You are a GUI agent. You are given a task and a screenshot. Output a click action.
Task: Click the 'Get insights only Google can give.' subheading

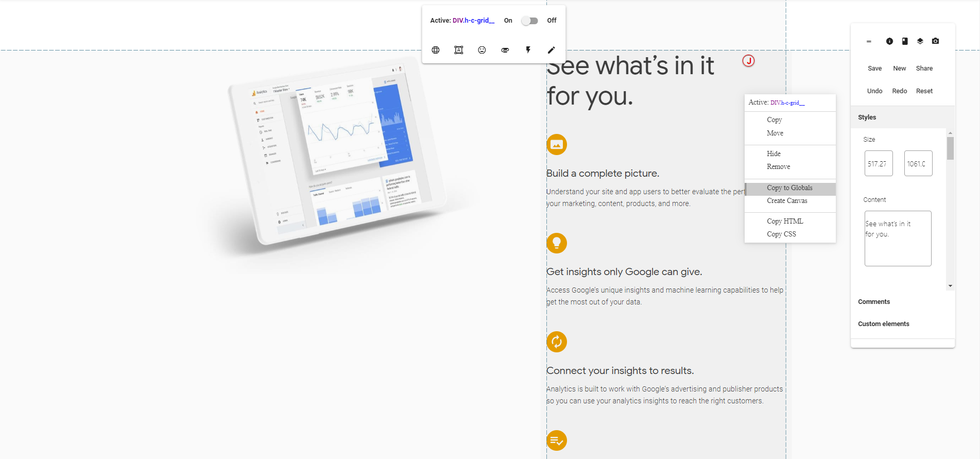click(624, 272)
